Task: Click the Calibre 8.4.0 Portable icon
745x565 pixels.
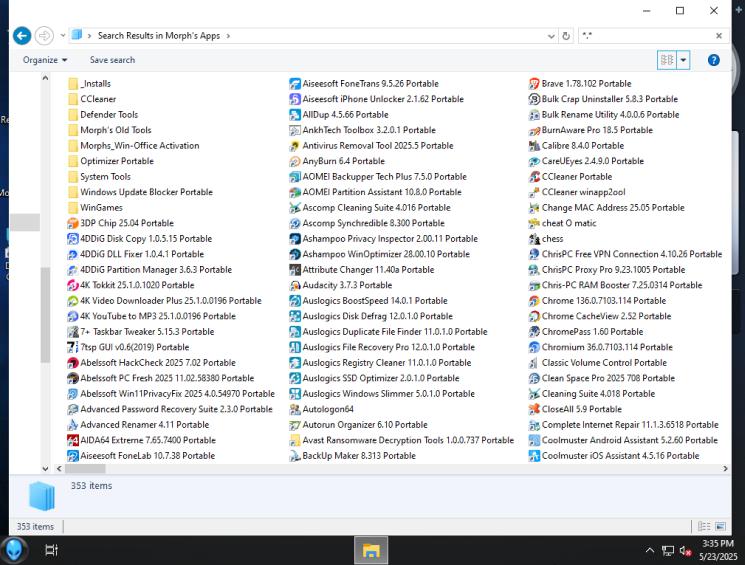Action: (534, 146)
